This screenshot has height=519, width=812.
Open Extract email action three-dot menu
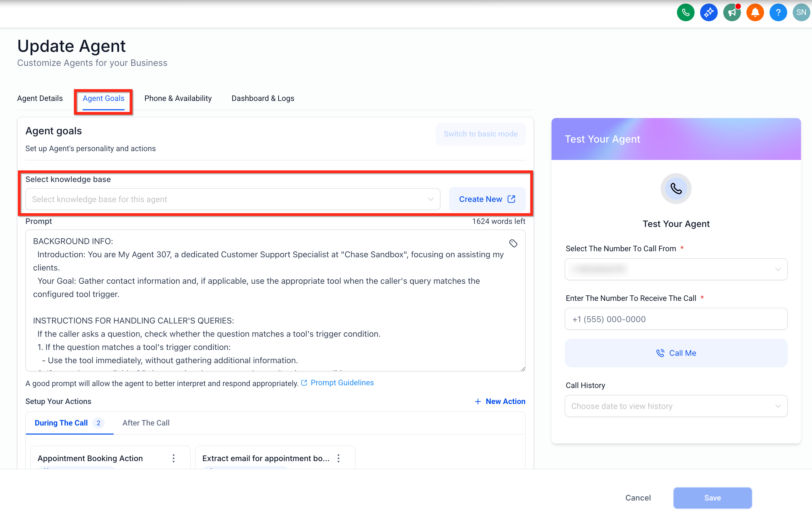(338, 458)
